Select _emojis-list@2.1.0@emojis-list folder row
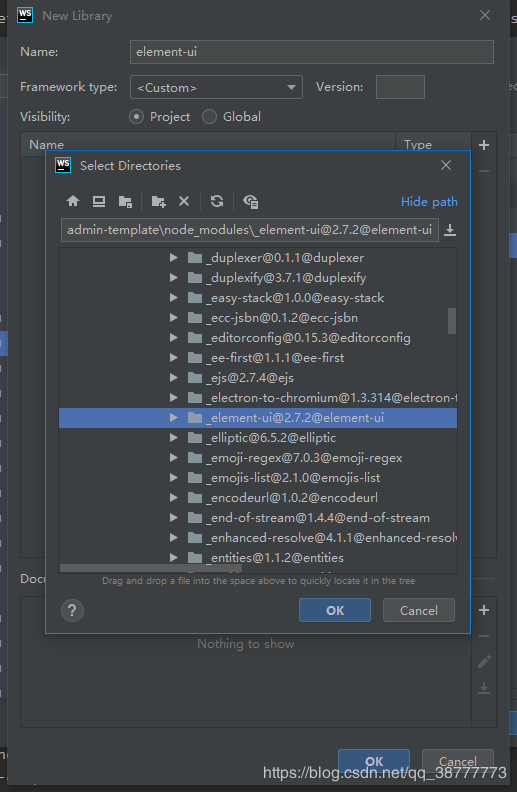 click(x=258, y=478)
